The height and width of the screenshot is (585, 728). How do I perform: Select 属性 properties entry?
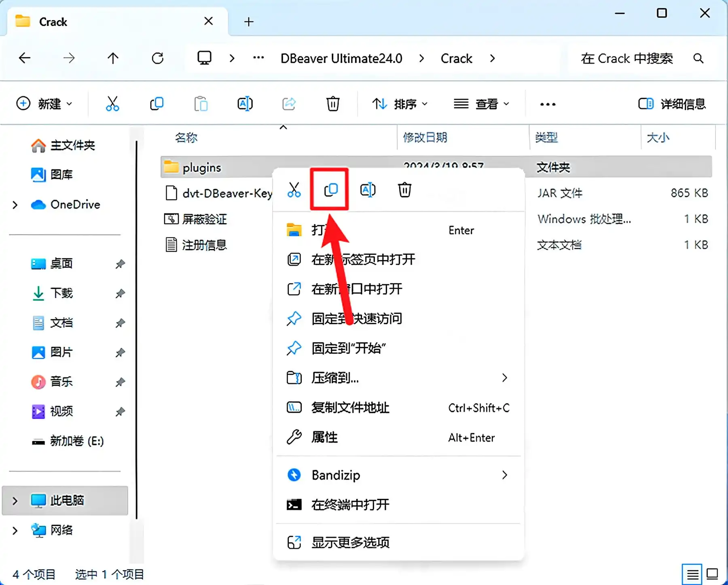click(x=398, y=437)
